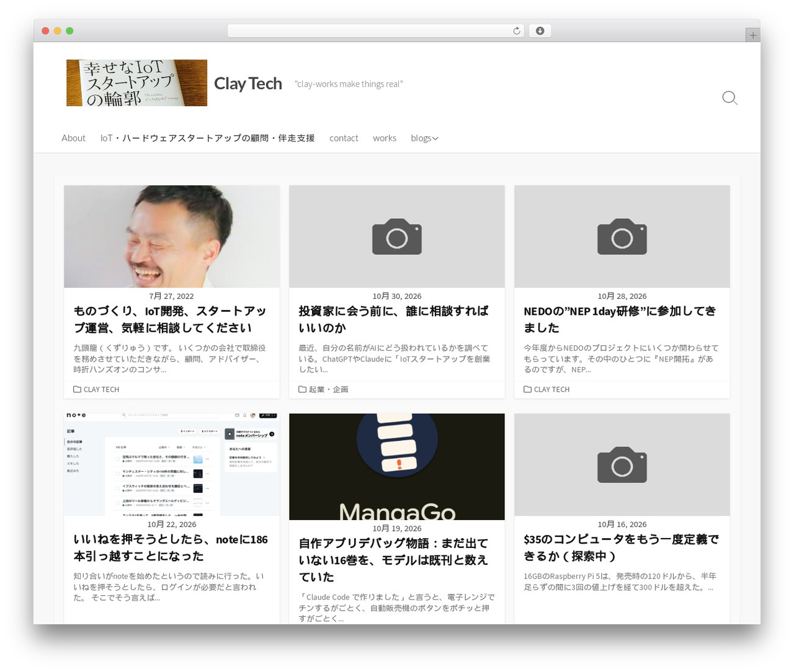Click the date 10月 30, 2026
Image resolution: width=794 pixels, height=672 pixels.
[x=397, y=296]
